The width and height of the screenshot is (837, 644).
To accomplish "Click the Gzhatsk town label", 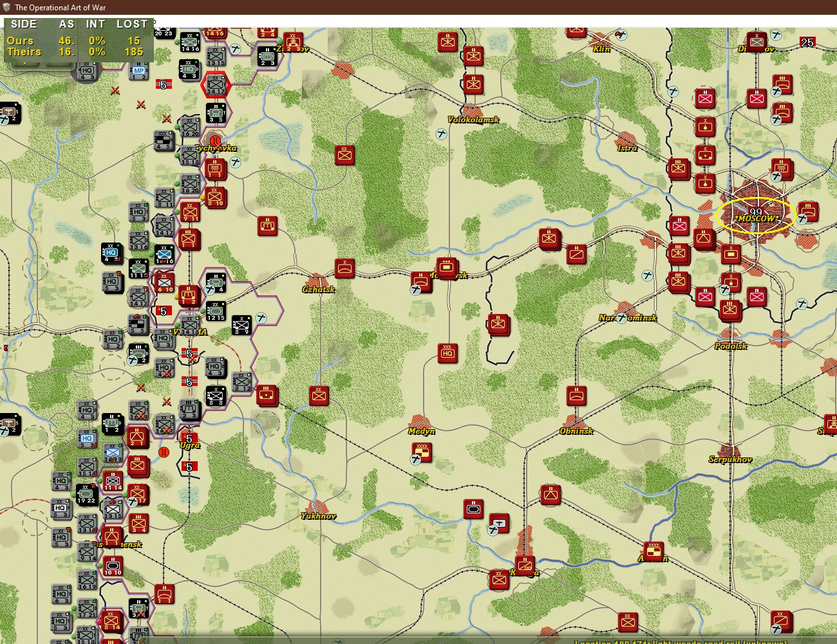I will [319, 290].
